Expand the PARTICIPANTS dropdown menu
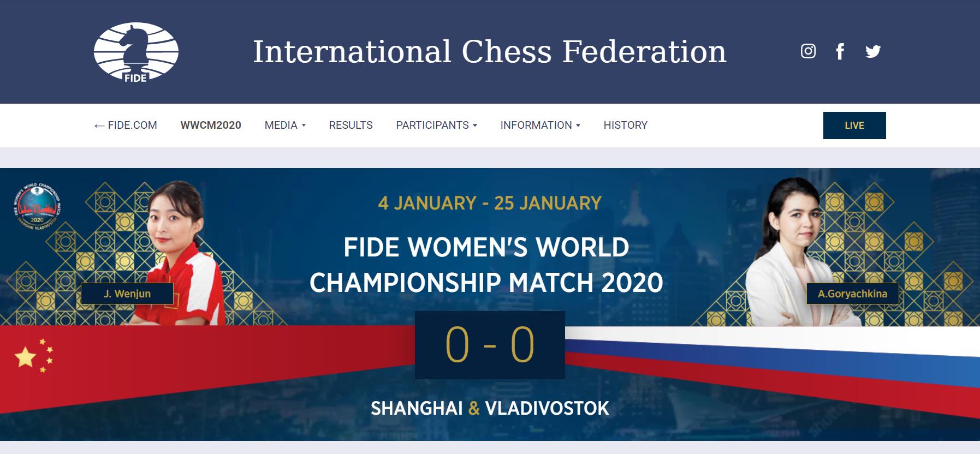 pyautogui.click(x=436, y=125)
